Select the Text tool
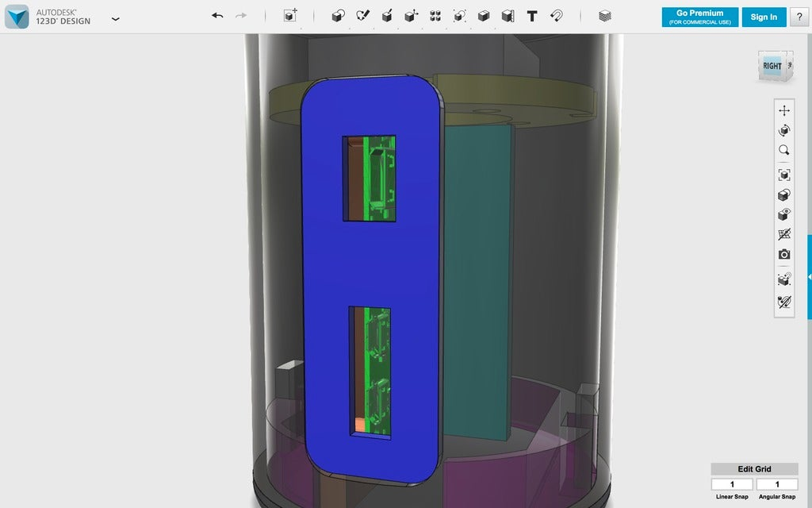The width and height of the screenshot is (812, 508). click(x=532, y=16)
